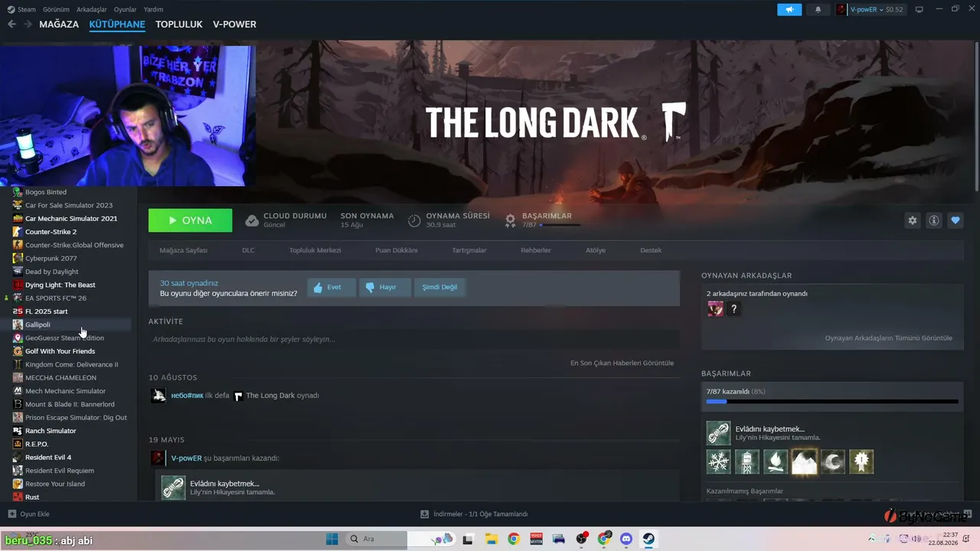The image size is (980, 551).
Task: Show game info with the info icon
Action: 934,220
